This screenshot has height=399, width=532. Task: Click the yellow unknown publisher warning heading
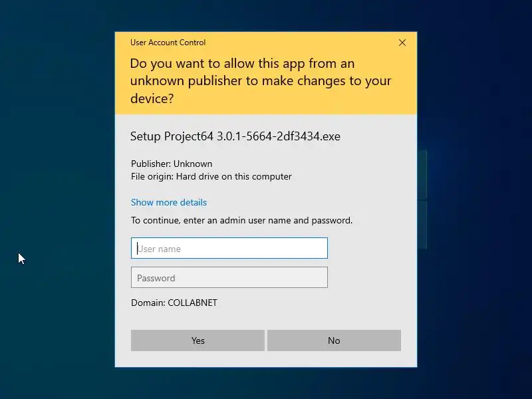pyautogui.click(x=261, y=80)
